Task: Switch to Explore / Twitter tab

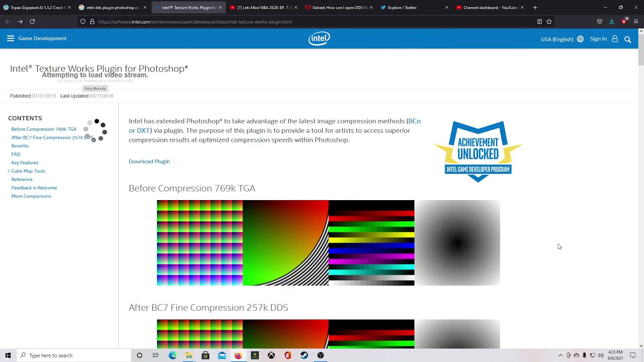Action: [x=415, y=8]
